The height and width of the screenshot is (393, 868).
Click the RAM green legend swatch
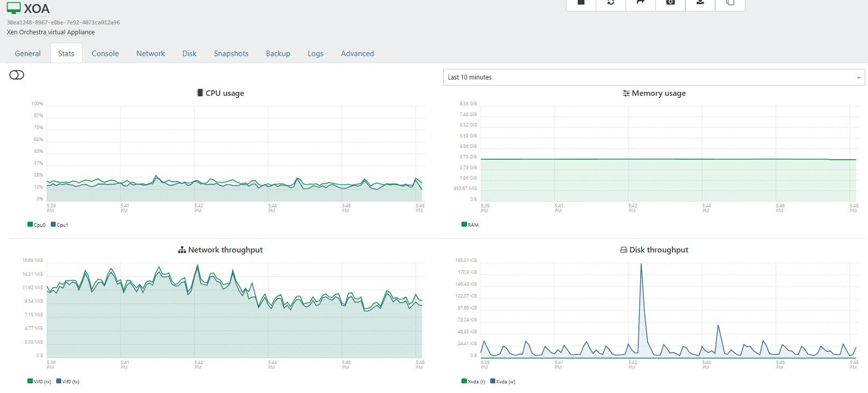coord(464,225)
